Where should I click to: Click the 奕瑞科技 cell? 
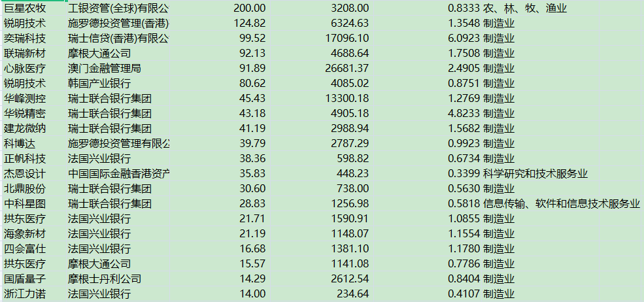(25, 38)
